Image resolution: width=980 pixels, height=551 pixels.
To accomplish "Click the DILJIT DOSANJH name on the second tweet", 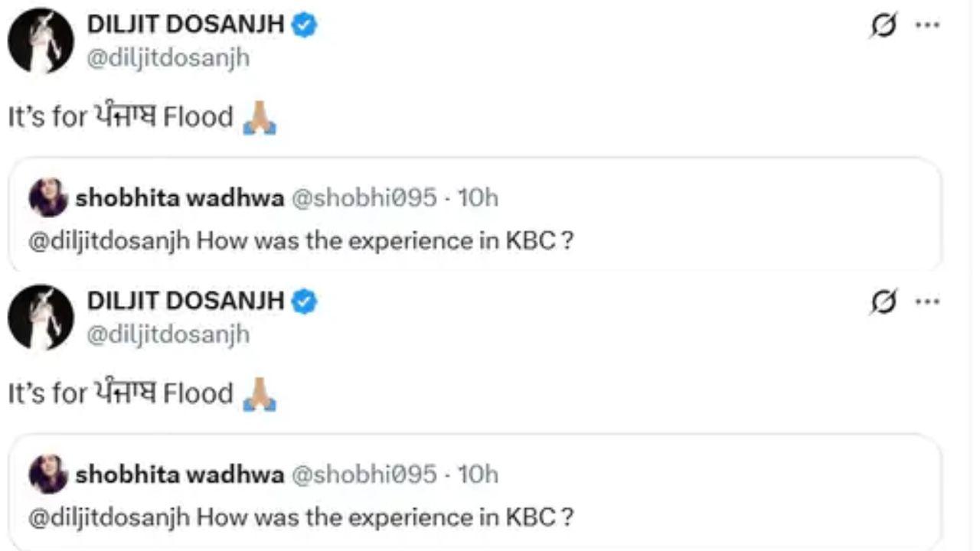I will pyautogui.click(x=185, y=302).
